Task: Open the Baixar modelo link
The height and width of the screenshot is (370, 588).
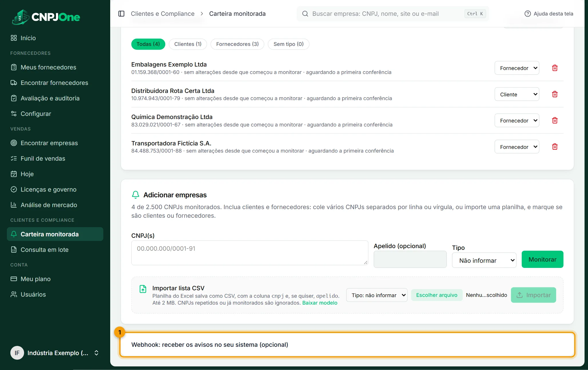Action: point(320,303)
